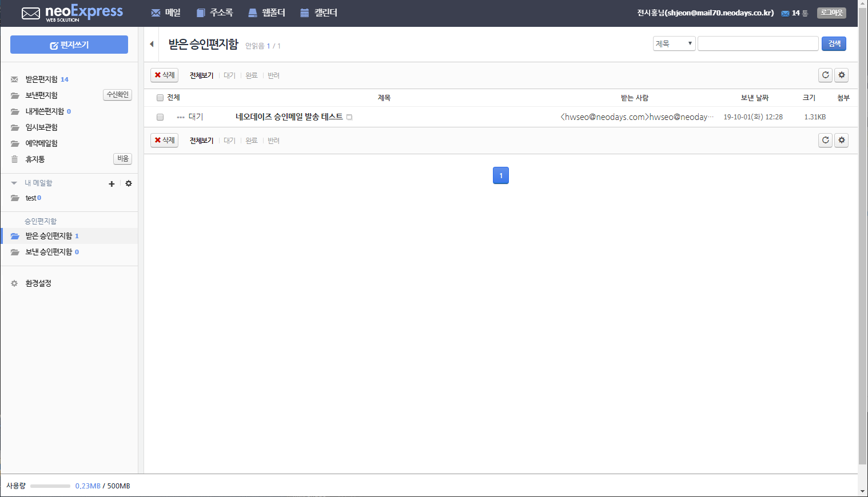The image size is (868, 497).
Task: Click the 편지쓰기 compose button
Action: point(69,45)
